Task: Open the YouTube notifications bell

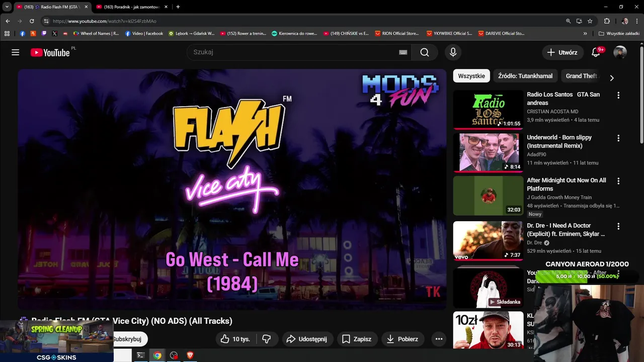Action: [596, 52]
